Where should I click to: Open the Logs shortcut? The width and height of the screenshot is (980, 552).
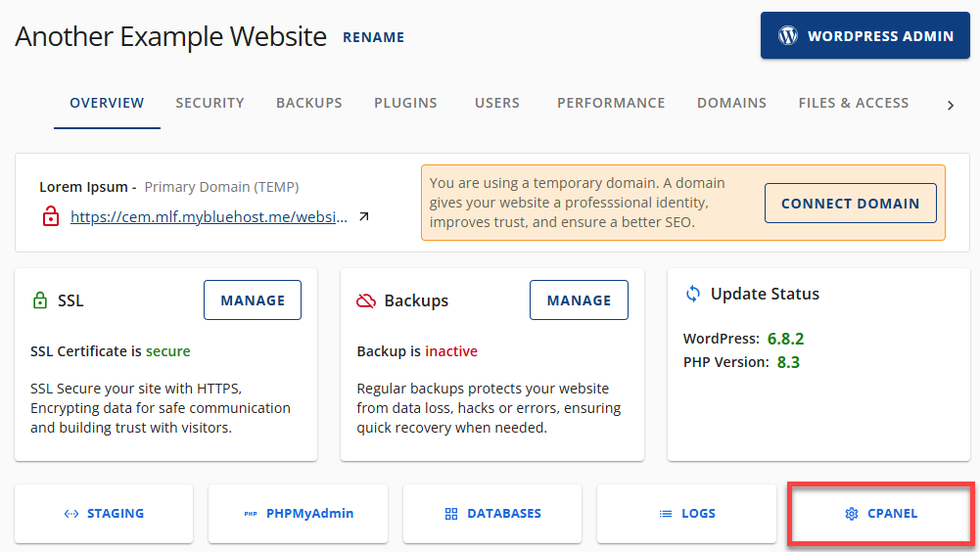click(x=686, y=514)
